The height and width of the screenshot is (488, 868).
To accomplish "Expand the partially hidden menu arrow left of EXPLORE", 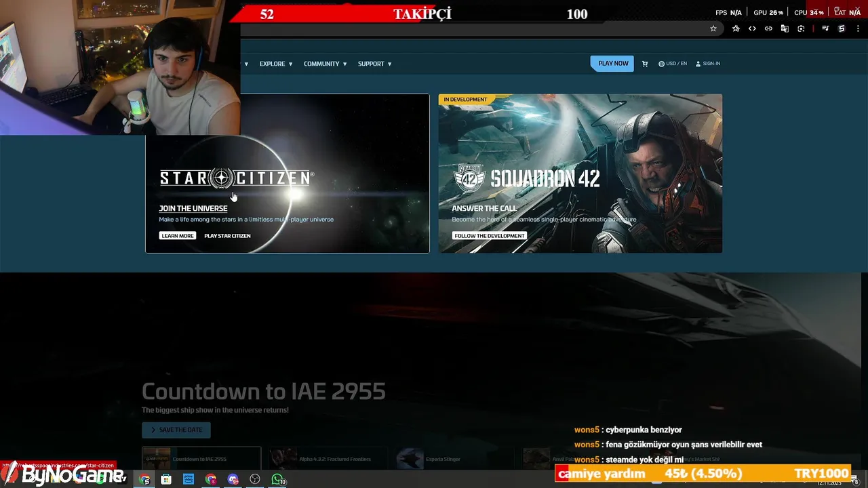I will [x=246, y=64].
